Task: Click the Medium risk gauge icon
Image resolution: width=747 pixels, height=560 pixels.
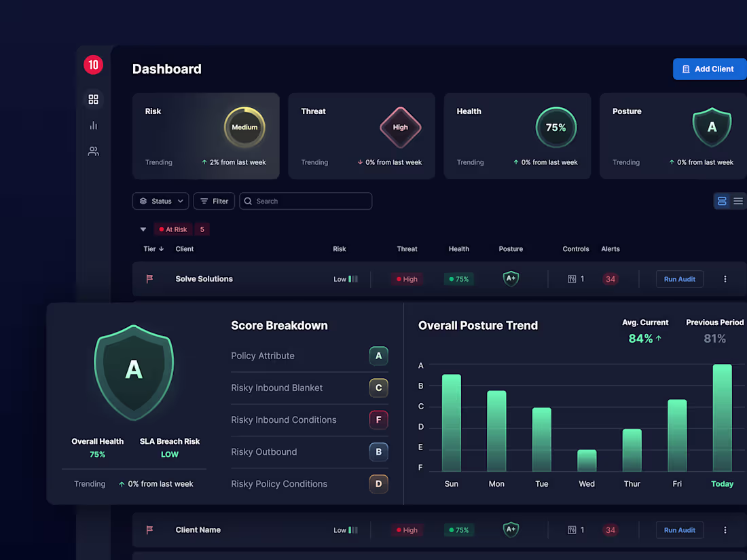Action: tap(244, 127)
